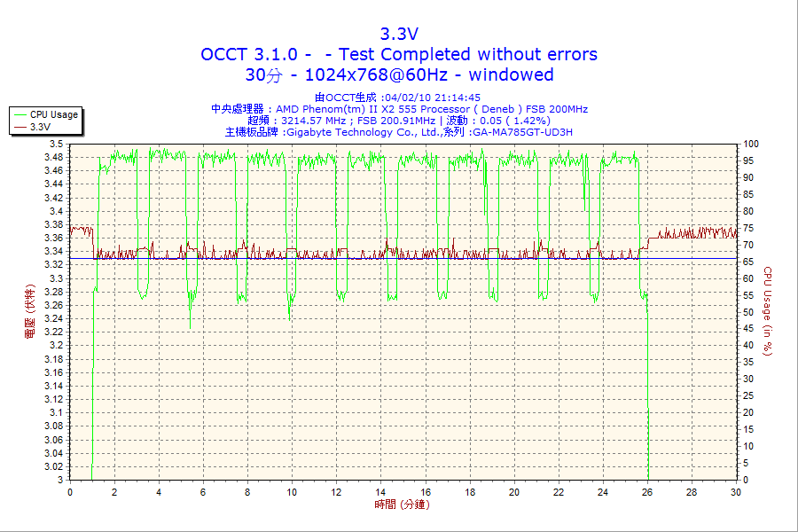Click the "3.4" tick on the voltage axis

coord(57,211)
